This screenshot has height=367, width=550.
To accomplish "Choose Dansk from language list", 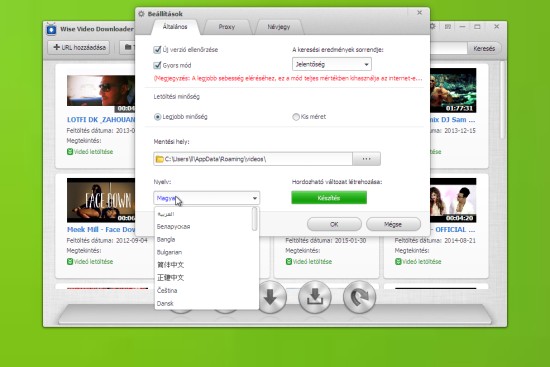I will (x=206, y=303).
